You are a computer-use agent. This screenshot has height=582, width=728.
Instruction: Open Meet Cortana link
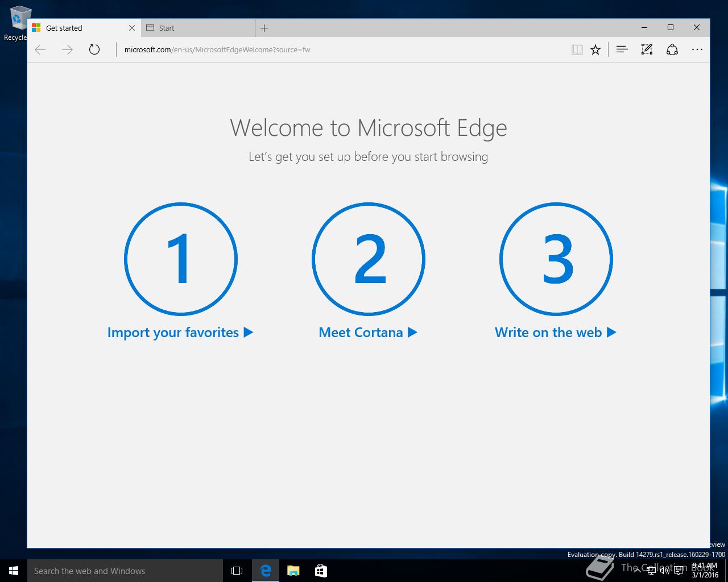click(x=368, y=332)
